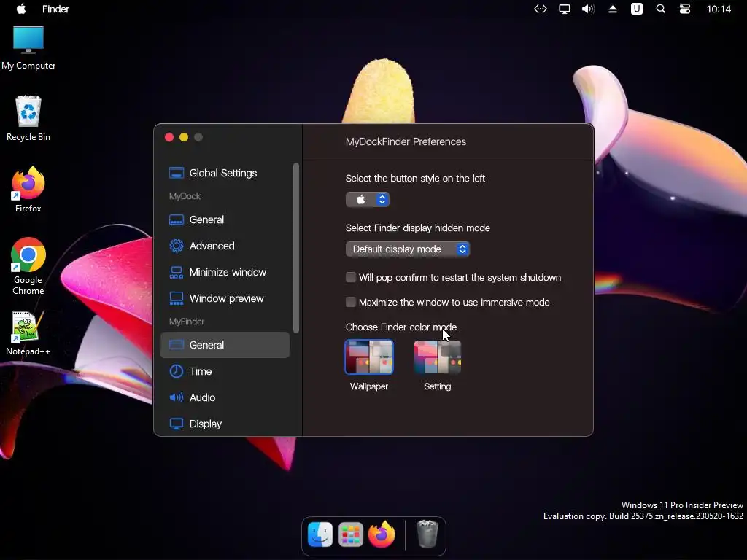The image size is (747, 560).
Task: Open the volume speaker menu bar icon
Action: (589, 9)
